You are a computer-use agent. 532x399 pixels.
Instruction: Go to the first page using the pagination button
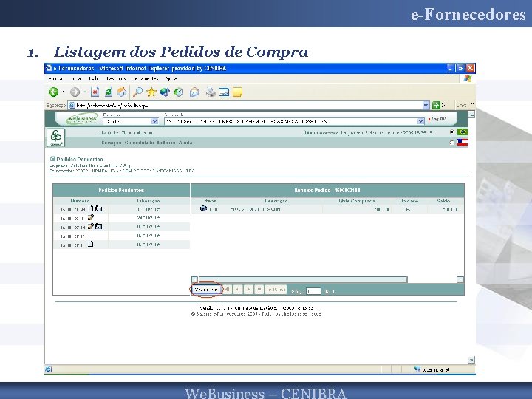tap(227, 290)
